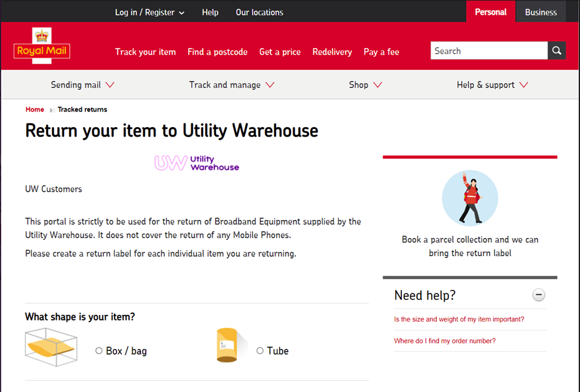Open Our locations in top bar

click(x=260, y=12)
